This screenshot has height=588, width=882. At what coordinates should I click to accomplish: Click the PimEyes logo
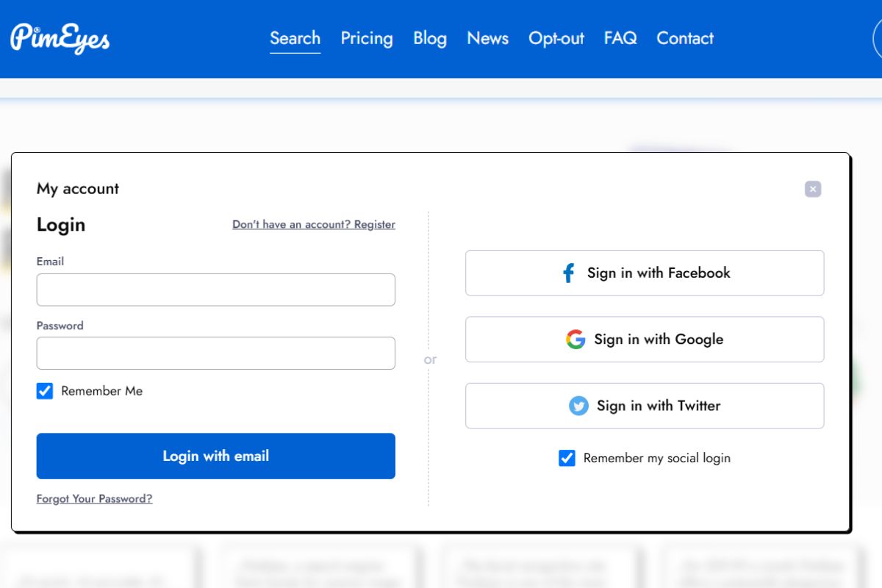[x=60, y=38]
